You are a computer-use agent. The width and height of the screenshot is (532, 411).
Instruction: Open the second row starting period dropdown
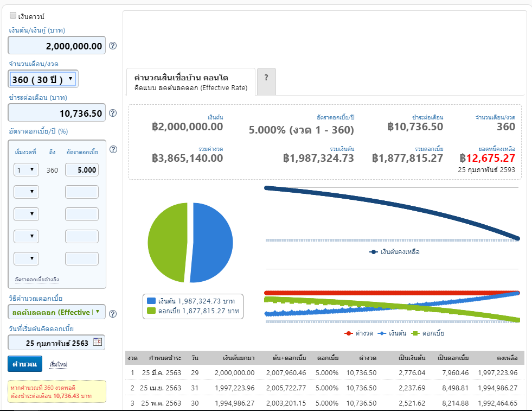(x=26, y=192)
